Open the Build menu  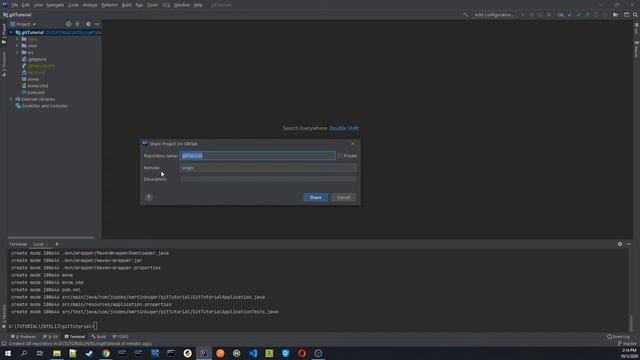coord(127,5)
